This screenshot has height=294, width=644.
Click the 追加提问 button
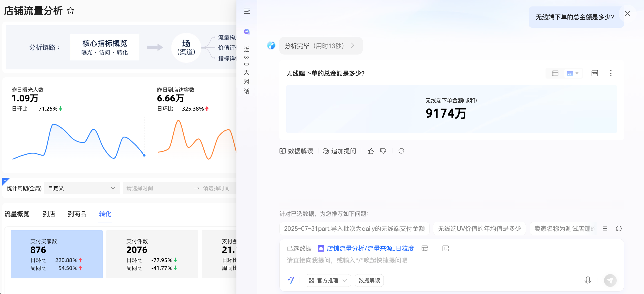point(339,151)
